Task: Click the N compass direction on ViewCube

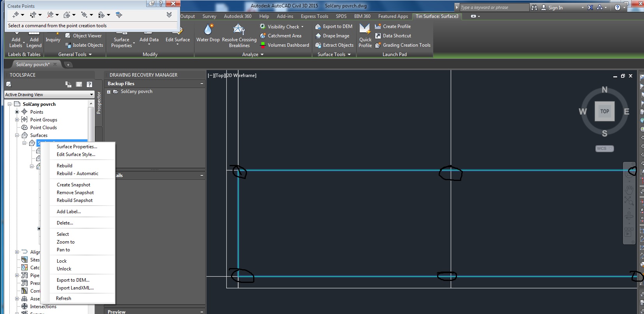Action: click(604, 89)
